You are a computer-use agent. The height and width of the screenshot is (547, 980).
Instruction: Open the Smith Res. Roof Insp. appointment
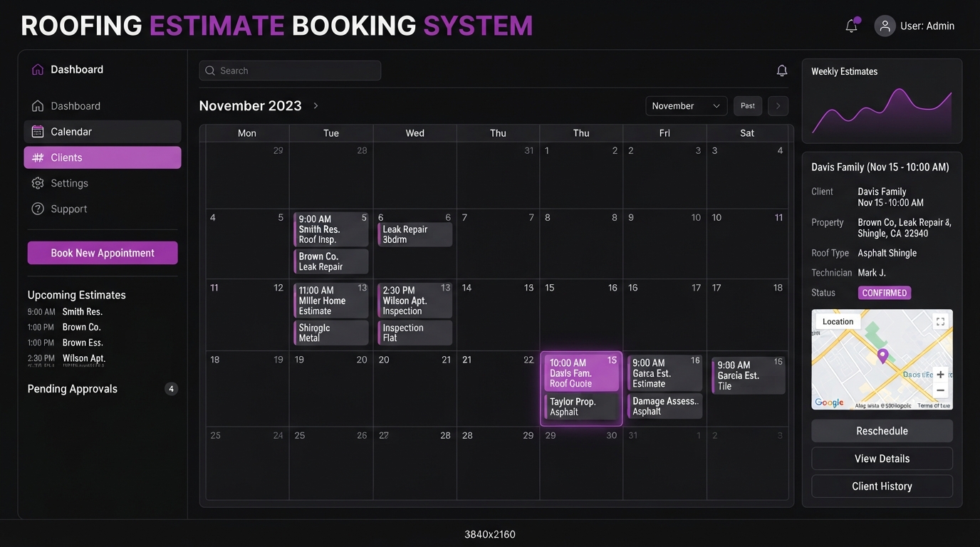pos(331,229)
